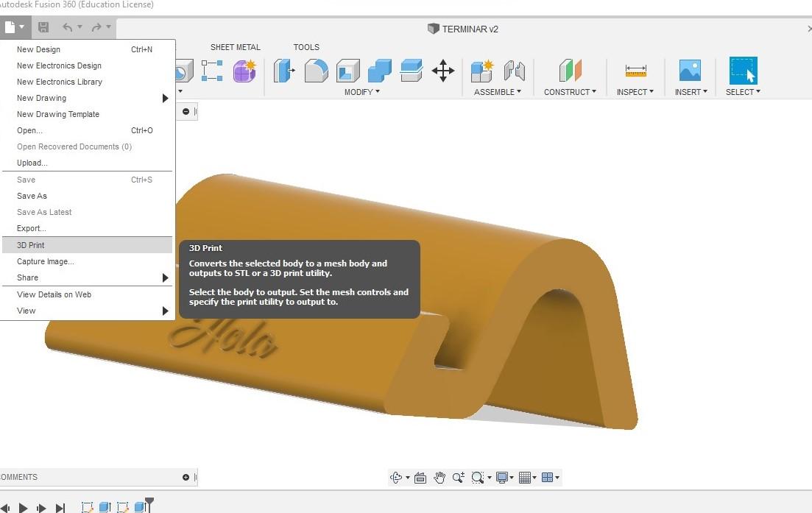Viewport: 812px width, 513px height.
Task: Jump to end of timeline
Action: pyautogui.click(x=60, y=508)
